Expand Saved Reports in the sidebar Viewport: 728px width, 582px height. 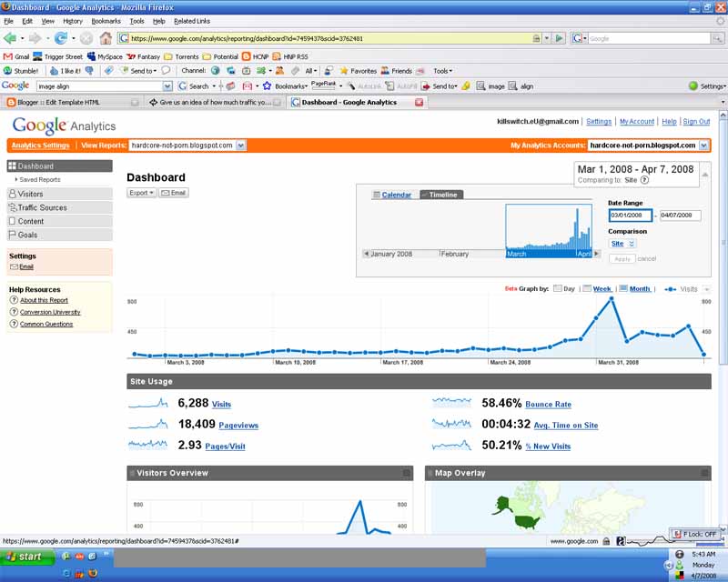pyautogui.click(x=37, y=180)
